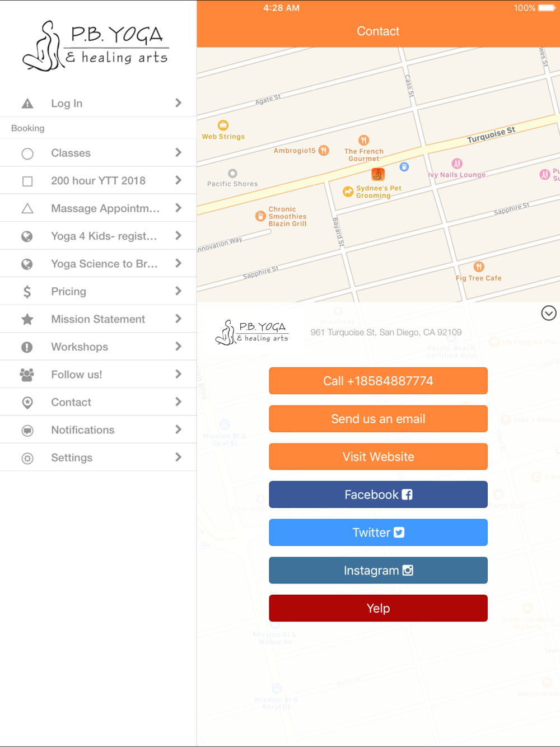Tap the Chronic Smoothies Blazin Grill marker
Viewport: 560px width, 747px height.
(260, 216)
